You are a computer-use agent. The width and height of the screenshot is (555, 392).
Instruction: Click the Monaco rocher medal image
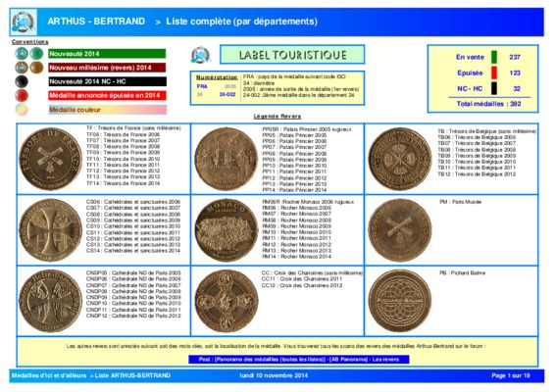point(227,230)
